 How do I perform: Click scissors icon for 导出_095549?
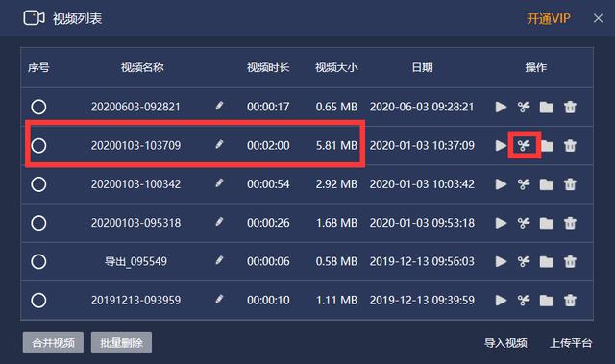click(524, 261)
